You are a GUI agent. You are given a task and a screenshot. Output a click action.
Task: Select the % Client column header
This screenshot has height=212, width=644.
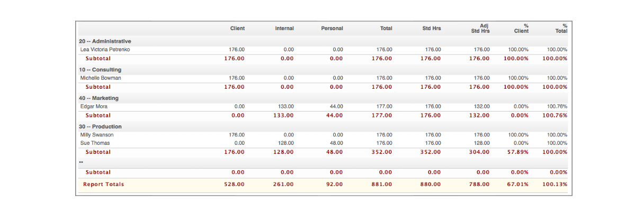click(x=521, y=29)
